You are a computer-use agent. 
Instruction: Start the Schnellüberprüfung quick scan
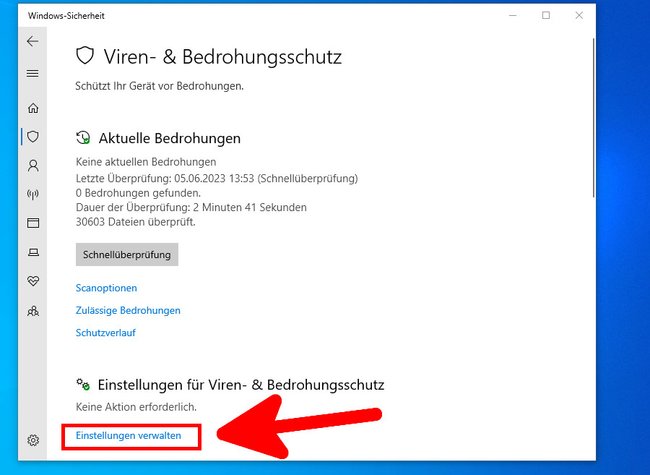(127, 254)
